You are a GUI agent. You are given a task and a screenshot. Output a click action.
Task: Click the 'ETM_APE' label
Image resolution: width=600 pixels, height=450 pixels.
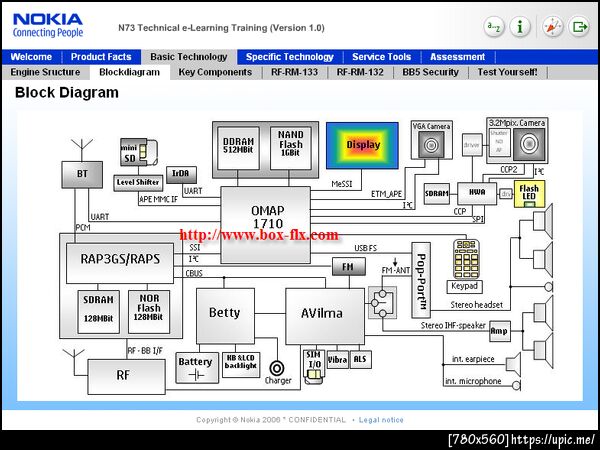pos(386,194)
